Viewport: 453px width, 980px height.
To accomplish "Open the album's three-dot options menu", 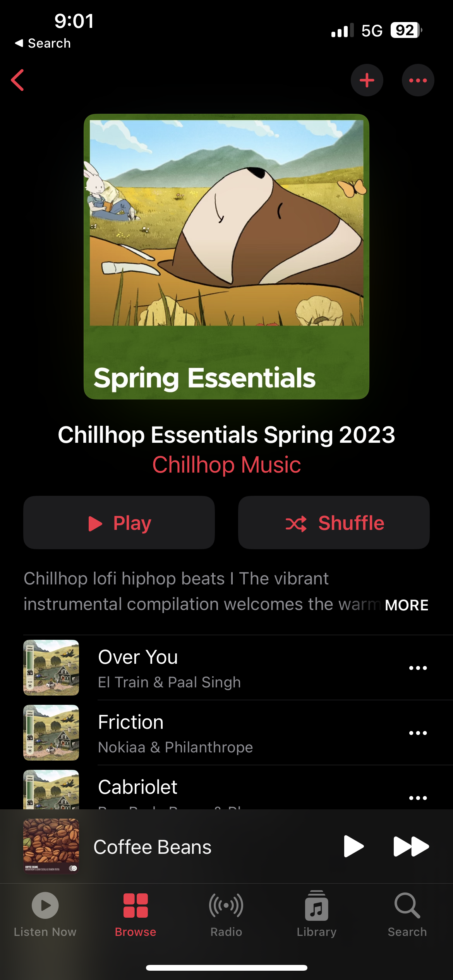I will coord(418,80).
